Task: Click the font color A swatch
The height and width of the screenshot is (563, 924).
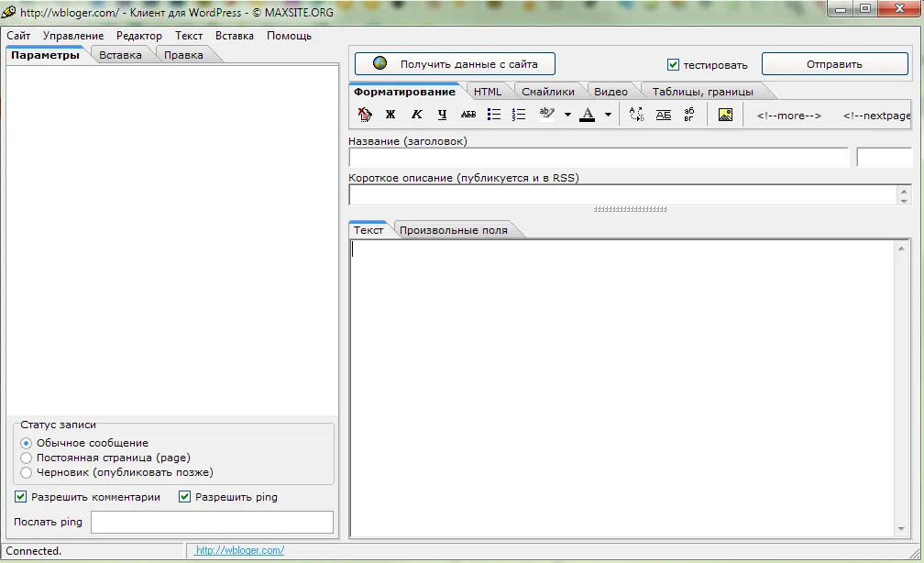Action: (588, 115)
